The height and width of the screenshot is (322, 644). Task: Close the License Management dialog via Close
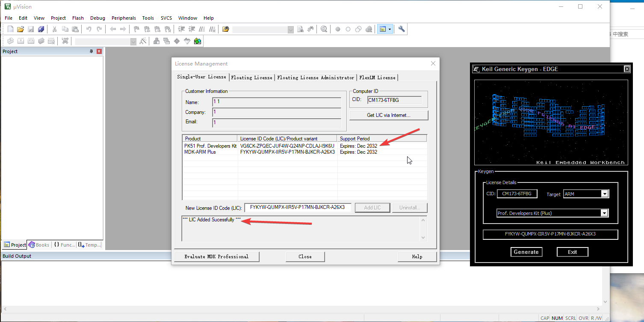(305, 256)
